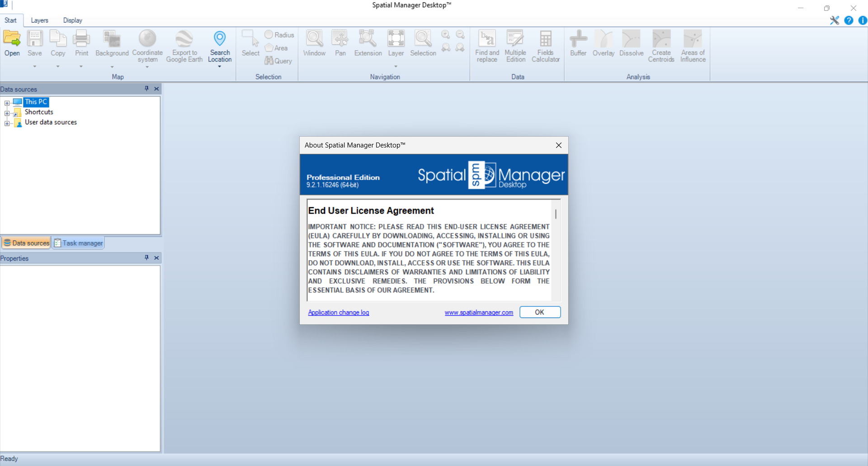868x466 pixels.
Task: Open the Background dropdown arrow
Action: pos(112,67)
